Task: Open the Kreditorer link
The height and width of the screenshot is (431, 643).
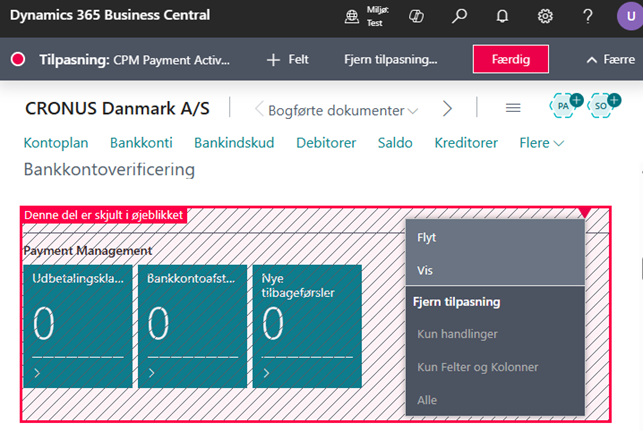Action: click(x=466, y=143)
